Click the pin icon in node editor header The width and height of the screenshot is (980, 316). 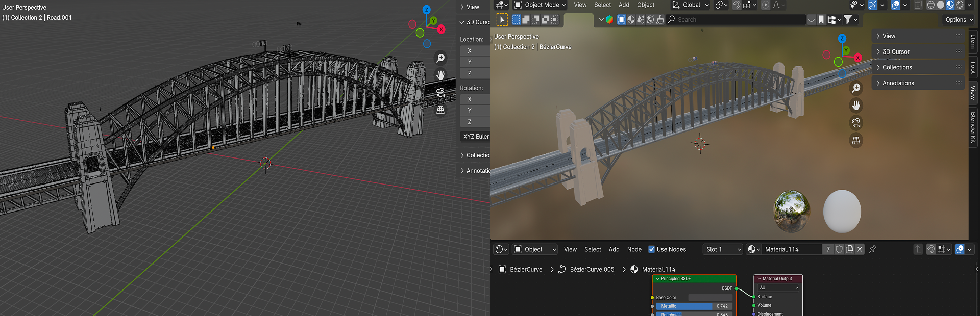873,249
